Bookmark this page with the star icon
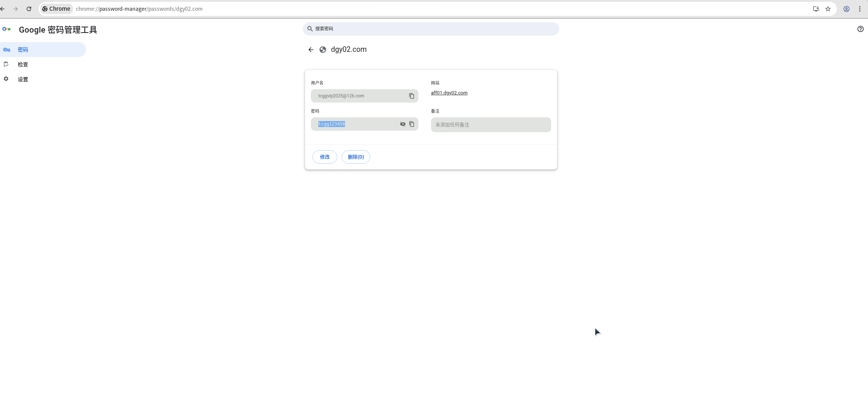Image resolution: width=868 pixels, height=394 pixels. pyautogui.click(x=828, y=9)
